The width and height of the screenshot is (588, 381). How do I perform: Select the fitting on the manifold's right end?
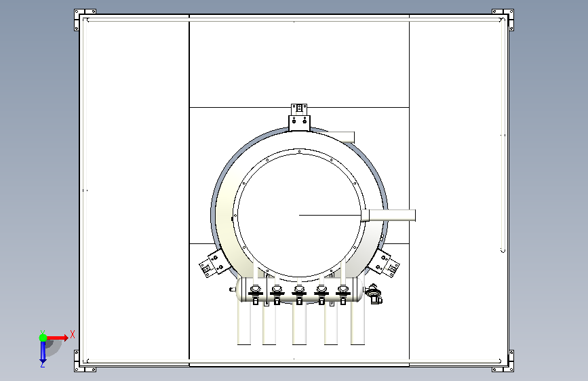374,294
